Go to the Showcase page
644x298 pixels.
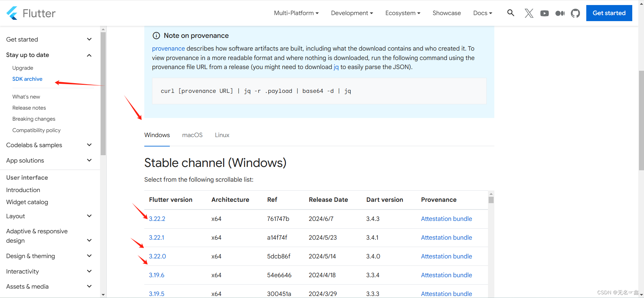point(447,13)
